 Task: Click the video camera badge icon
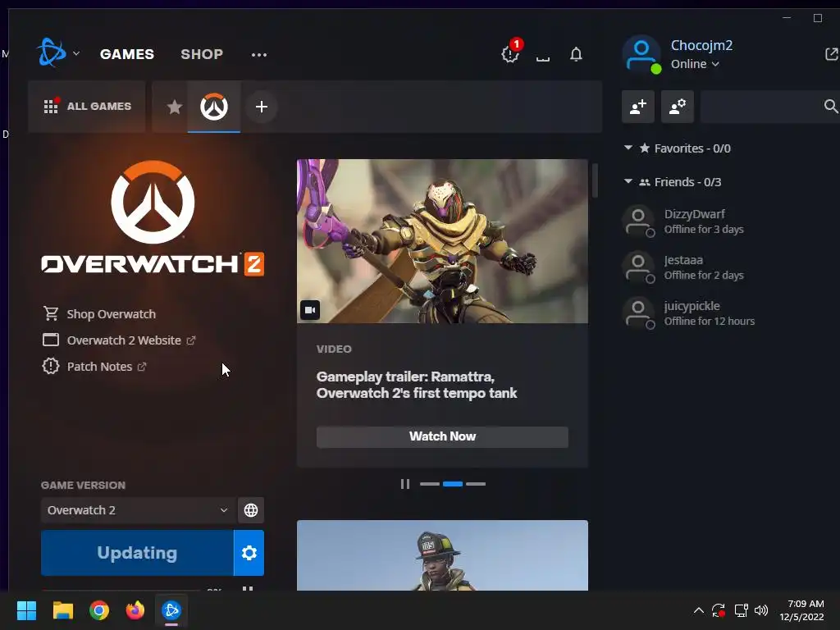pyautogui.click(x=310, y=309)
